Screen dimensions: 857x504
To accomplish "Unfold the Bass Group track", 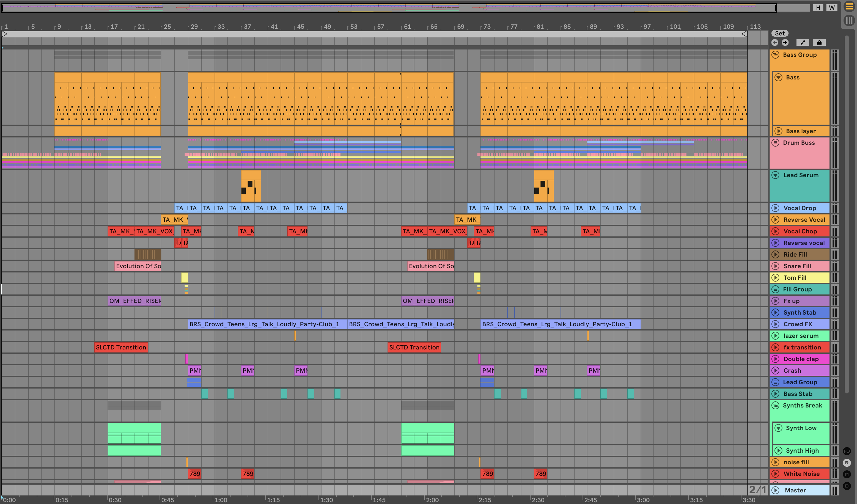I will pos(775,55).
